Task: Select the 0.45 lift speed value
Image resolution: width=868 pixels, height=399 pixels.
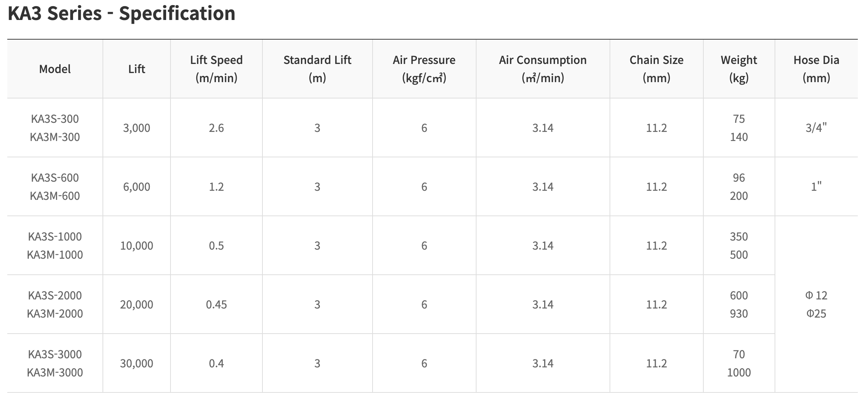Action: (x=216, y=305)
